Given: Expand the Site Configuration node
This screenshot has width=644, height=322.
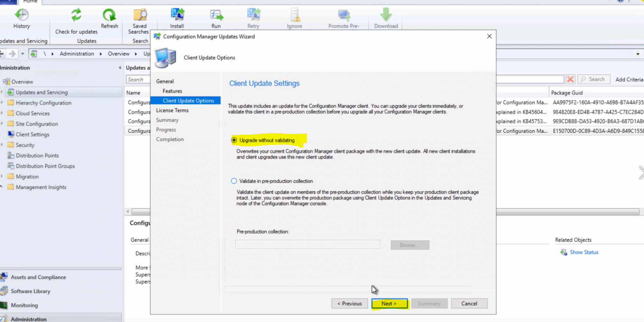Looking at the screenshot, I should (x=2, y=124).
